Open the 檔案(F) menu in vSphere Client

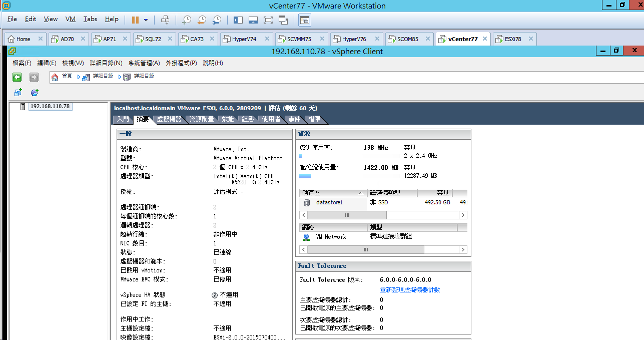(22, 63)
